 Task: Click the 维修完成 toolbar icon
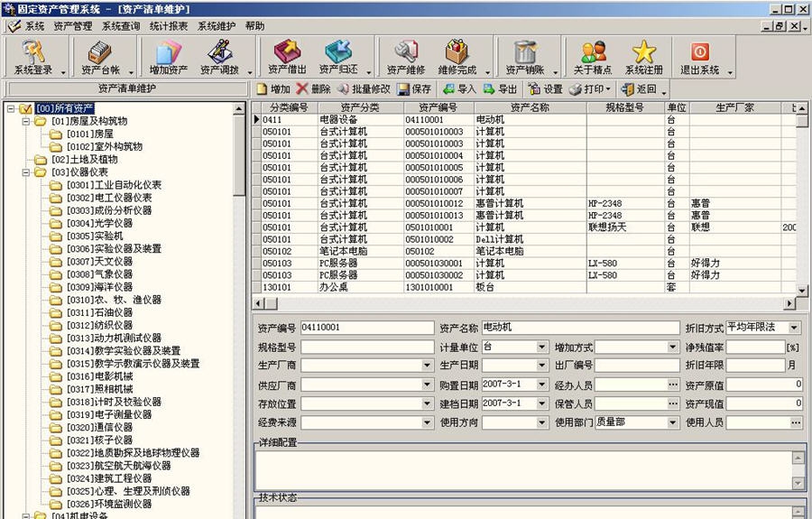pos(457,57)
